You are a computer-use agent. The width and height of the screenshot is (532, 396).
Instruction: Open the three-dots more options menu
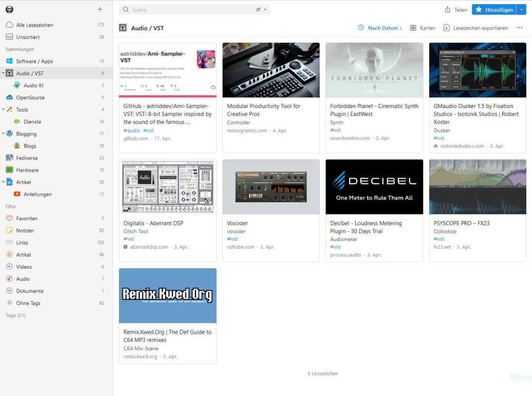pos(520,28)
